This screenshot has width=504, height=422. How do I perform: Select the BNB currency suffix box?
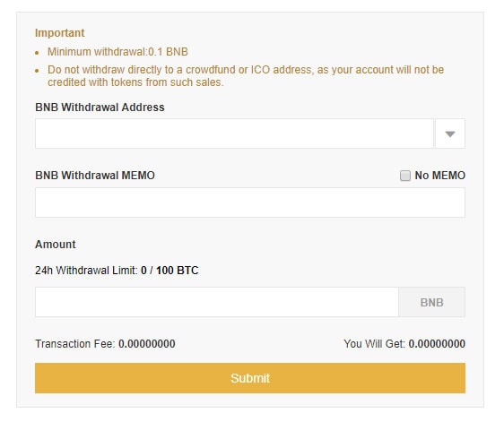tap(431, 302)
